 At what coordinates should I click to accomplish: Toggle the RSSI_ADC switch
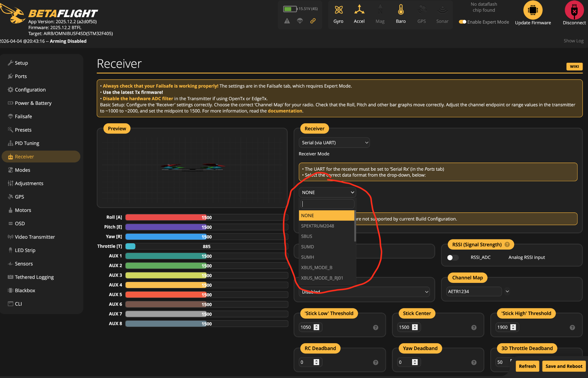coord(453,257)
